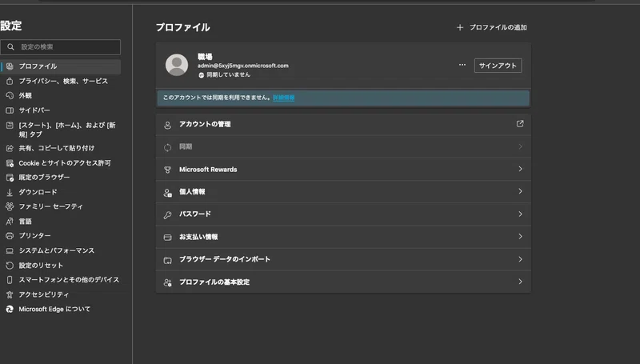Expand ブラウザー データのインポート row chevron
This screenshot has height=364, width=640.
(521, 259)
